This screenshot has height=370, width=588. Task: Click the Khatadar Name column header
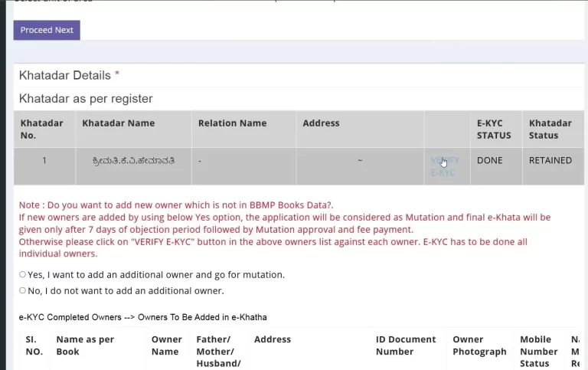(x=118, y=123)
